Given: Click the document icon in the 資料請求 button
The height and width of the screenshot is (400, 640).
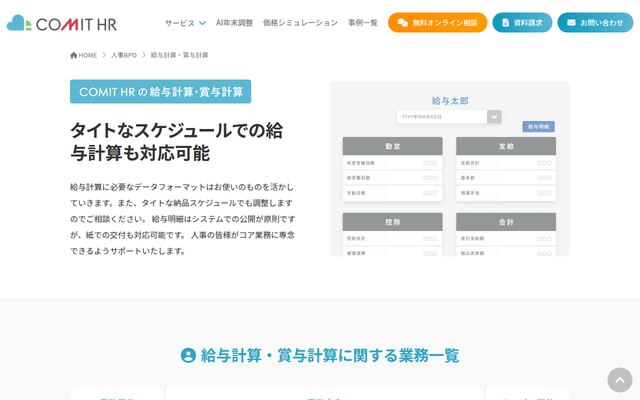Looking at the screenshot, I should (x=505, y=22).
